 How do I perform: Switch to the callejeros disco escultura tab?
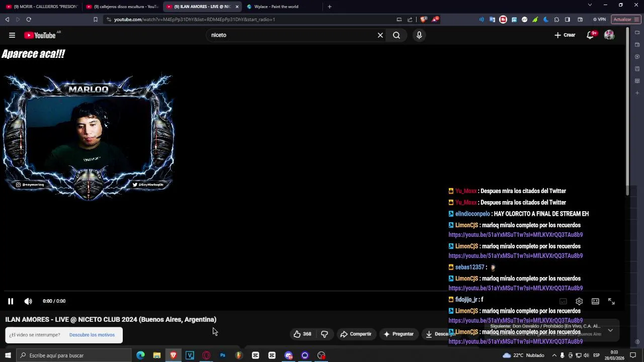[x=122, y=7]
